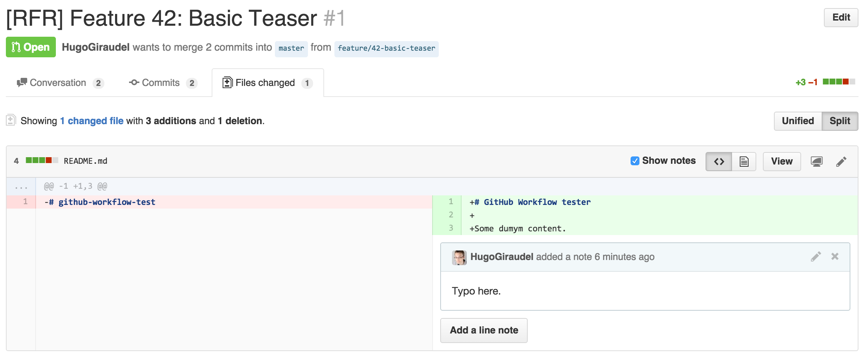Click the '1 changed file' link

[x=92, y=121]
